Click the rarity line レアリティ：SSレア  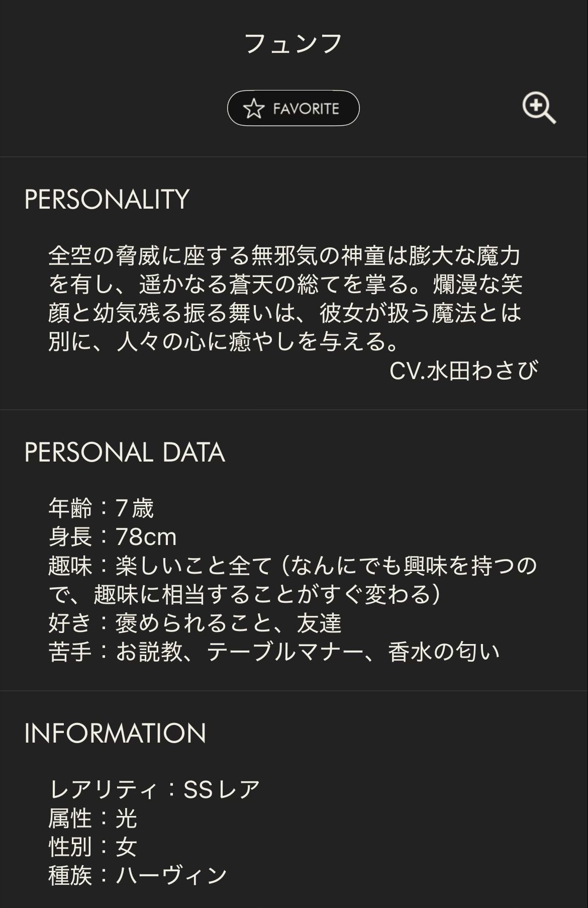tap(154, 789)
